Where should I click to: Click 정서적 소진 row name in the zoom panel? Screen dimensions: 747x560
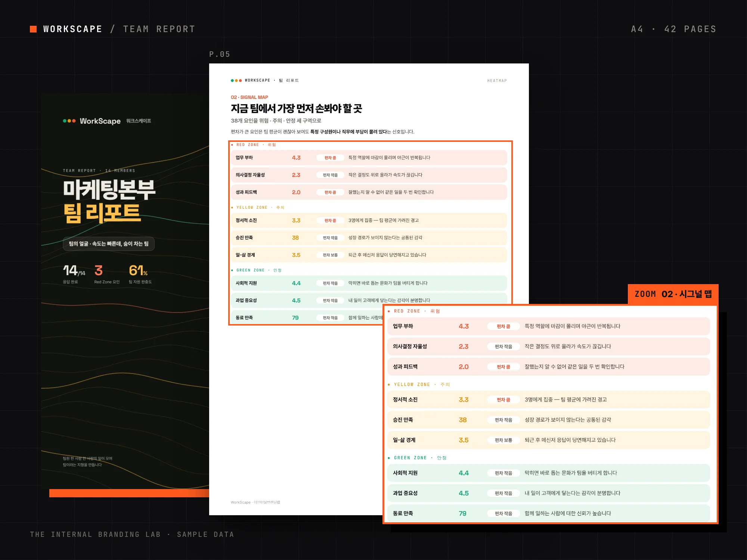(x=405, y=399)
